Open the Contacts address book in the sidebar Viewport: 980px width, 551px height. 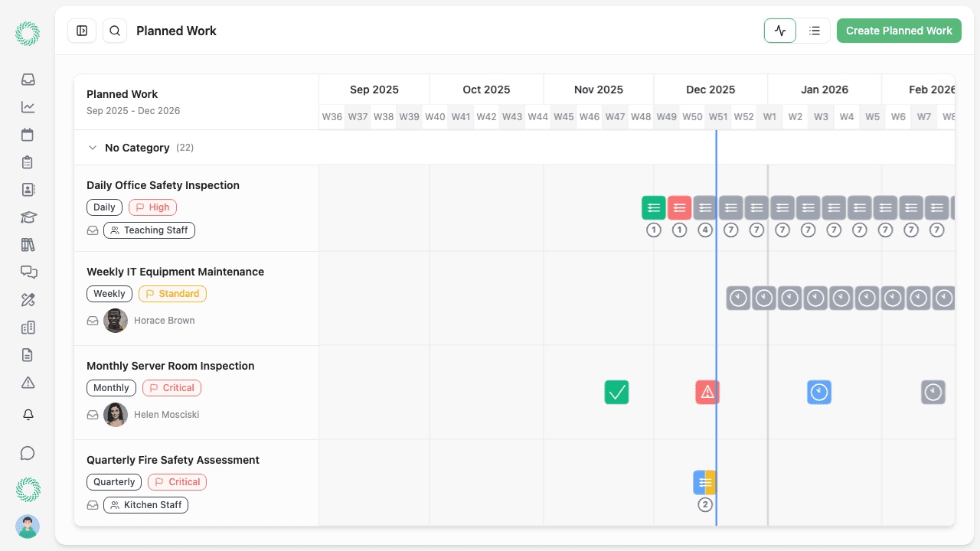28,190
